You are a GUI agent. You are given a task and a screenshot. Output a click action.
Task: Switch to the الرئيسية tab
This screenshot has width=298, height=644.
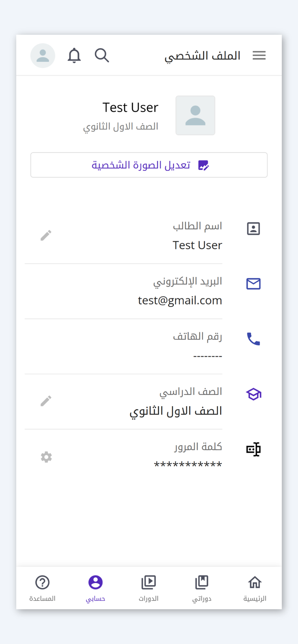(255, 588)
